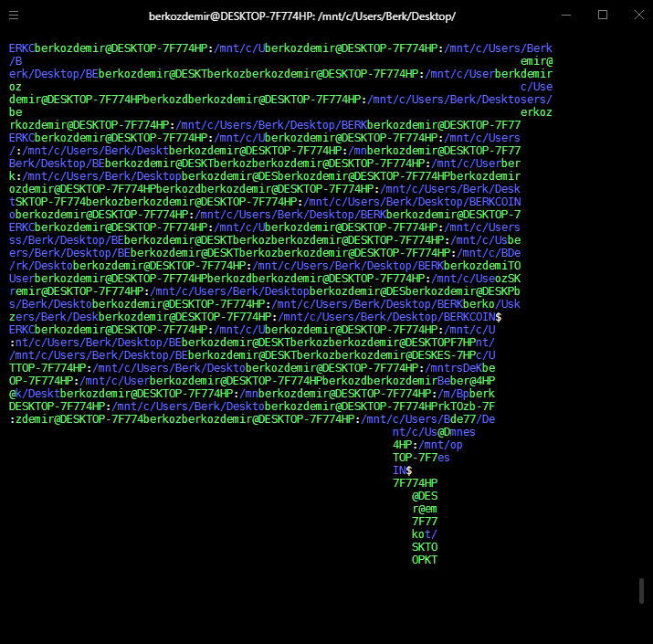Close the terminal window
This screenshot has width=653, height=644.
[639, 15]
